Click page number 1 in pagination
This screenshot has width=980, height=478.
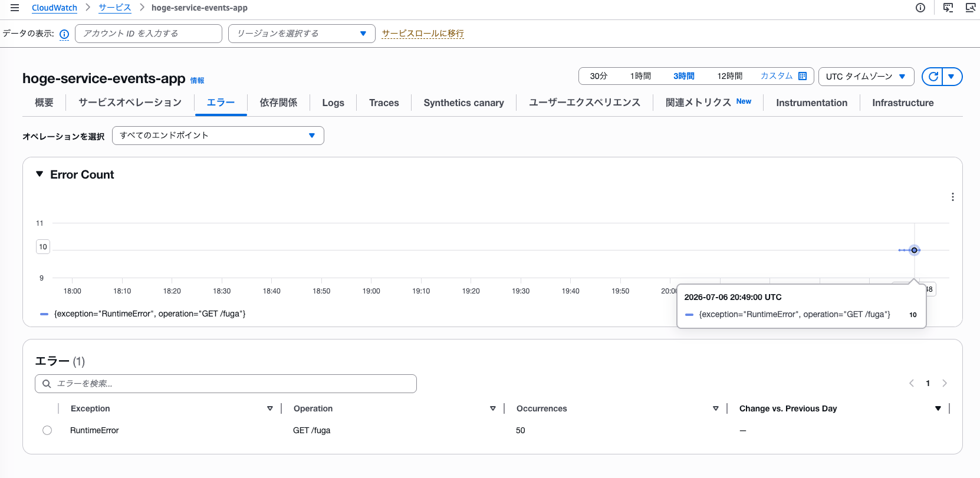coord(928,383)
